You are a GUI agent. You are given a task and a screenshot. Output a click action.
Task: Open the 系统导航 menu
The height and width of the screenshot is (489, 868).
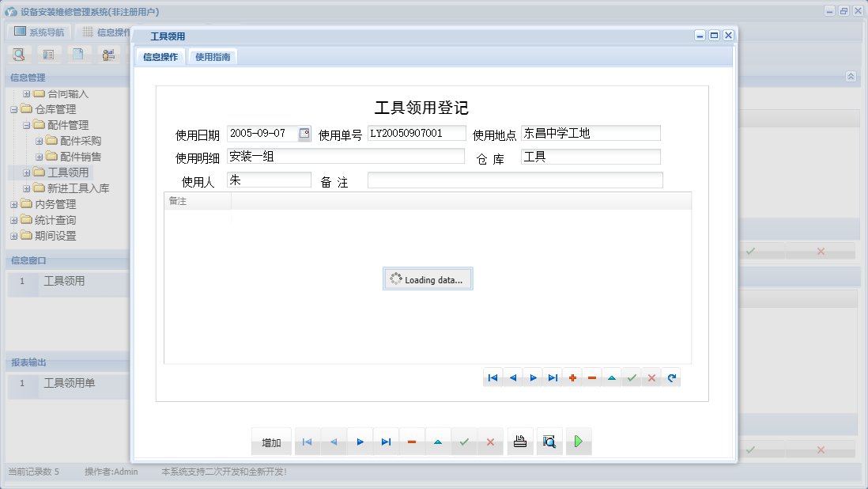[x=39, y=32]
